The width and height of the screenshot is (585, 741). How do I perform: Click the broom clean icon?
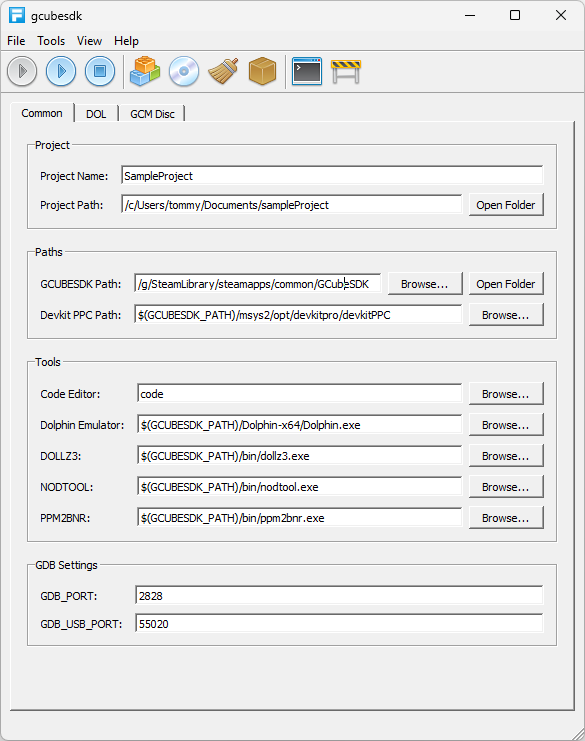pyautogui.click(x=223, y=71)
